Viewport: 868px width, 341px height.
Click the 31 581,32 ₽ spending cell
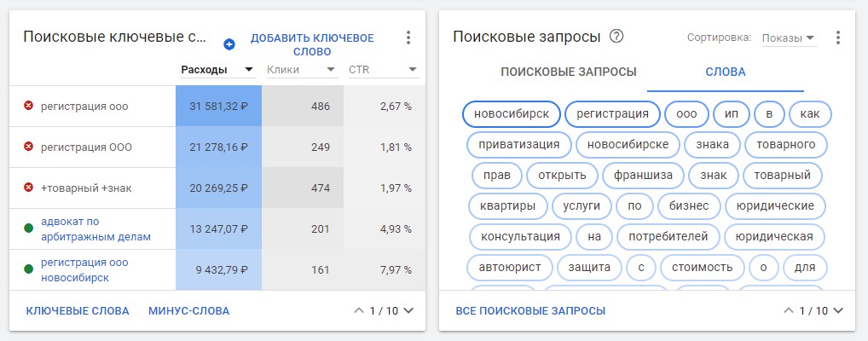218,106
